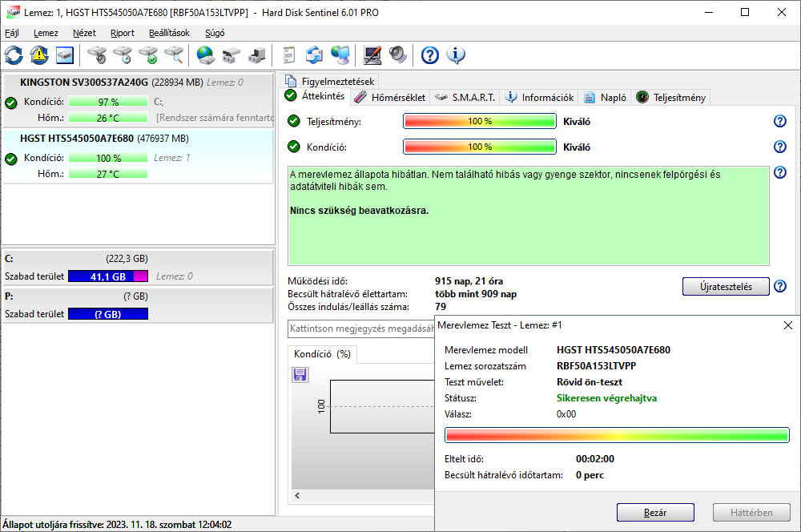Click KINGSTON Kondíció 97 % bar
Screen dimensions: 801x532
(108, 102)
